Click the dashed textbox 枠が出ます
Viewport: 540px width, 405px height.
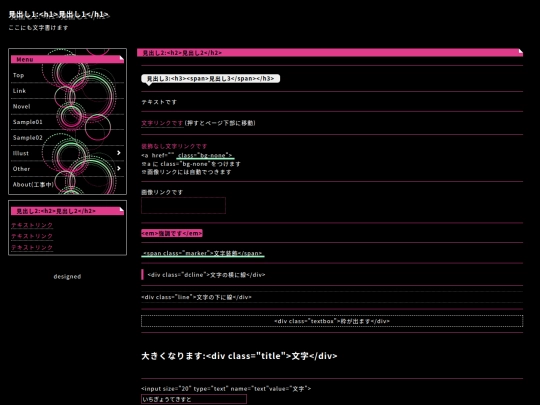click(332, 321)
